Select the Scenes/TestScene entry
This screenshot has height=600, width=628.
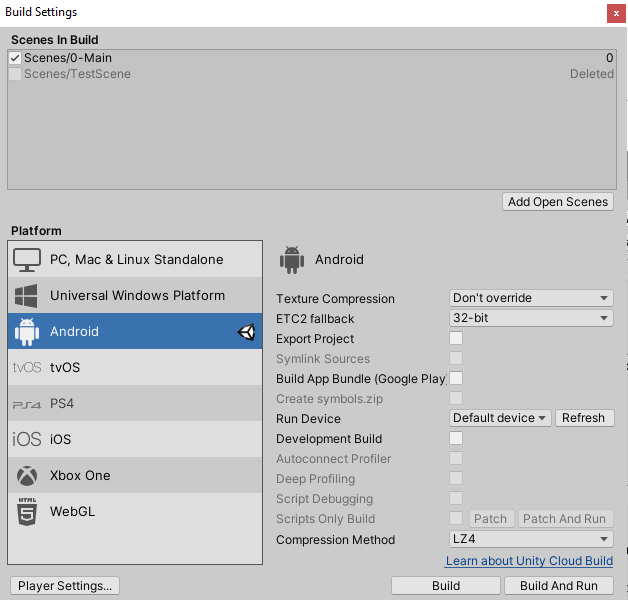point(312,74)
